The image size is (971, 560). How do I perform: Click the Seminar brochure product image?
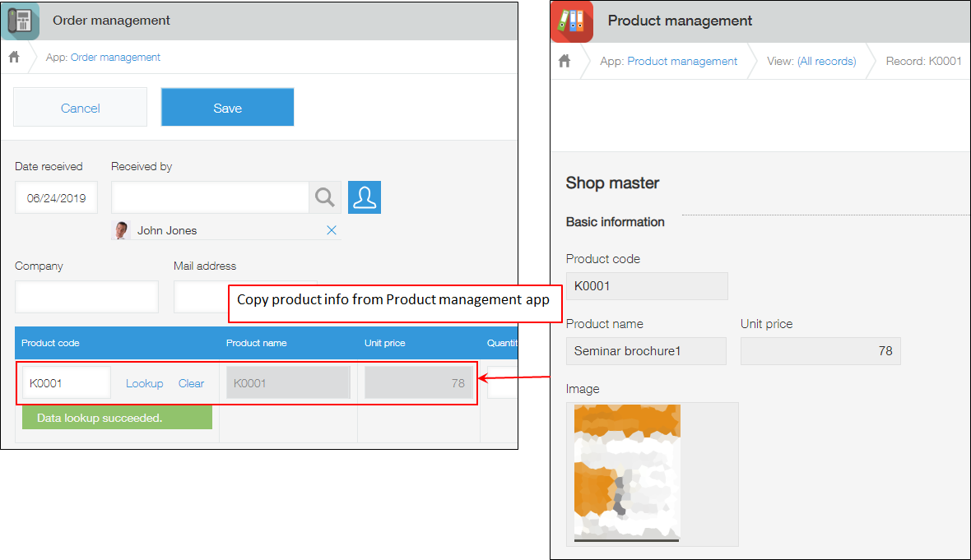pos(627,474)
